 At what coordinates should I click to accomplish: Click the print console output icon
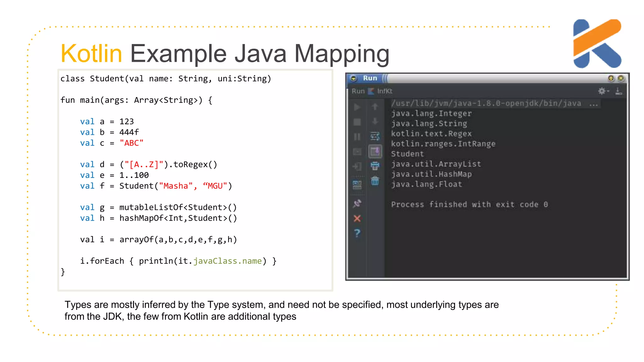pos(375,166)
